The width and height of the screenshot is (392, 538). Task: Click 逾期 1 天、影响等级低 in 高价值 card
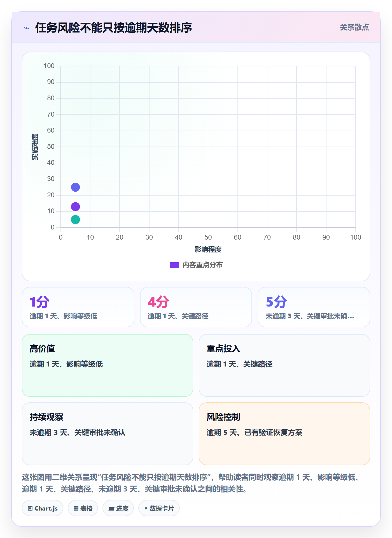point(66,364)
